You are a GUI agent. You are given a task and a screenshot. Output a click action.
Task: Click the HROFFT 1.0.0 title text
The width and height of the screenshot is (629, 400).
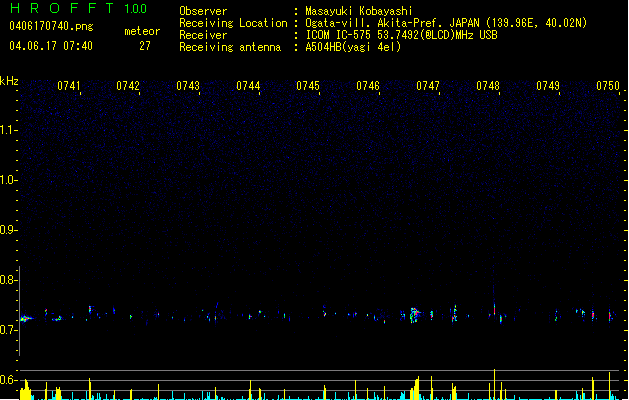coord(78,8)
